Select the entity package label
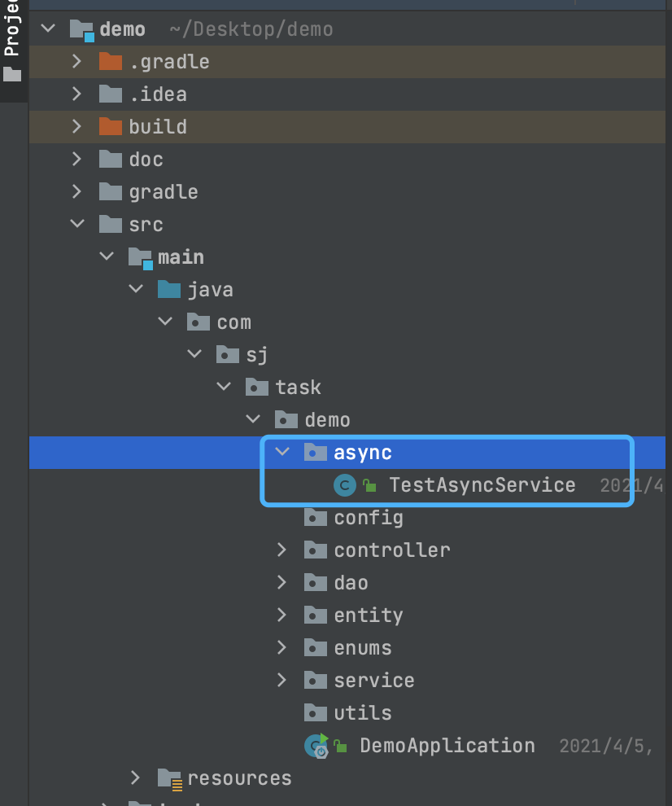The height and width of the screenshot is (806, 672). click(368, 615)
